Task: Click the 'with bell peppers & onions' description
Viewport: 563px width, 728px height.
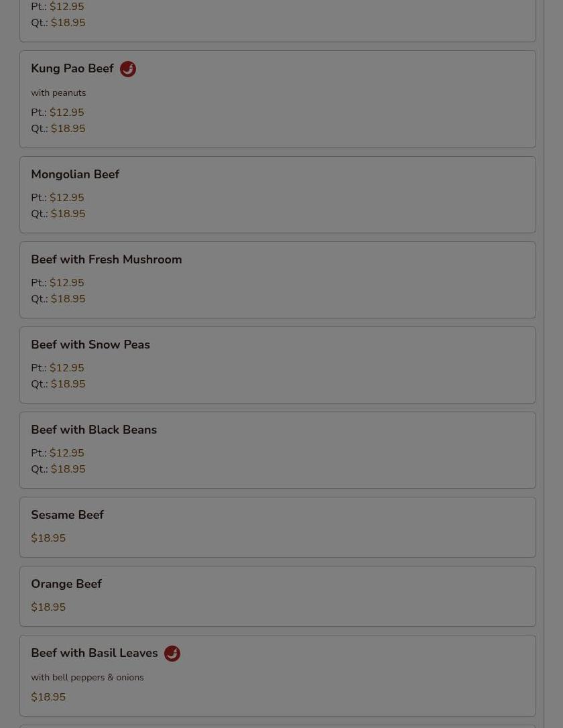Action: pos(87,678)
